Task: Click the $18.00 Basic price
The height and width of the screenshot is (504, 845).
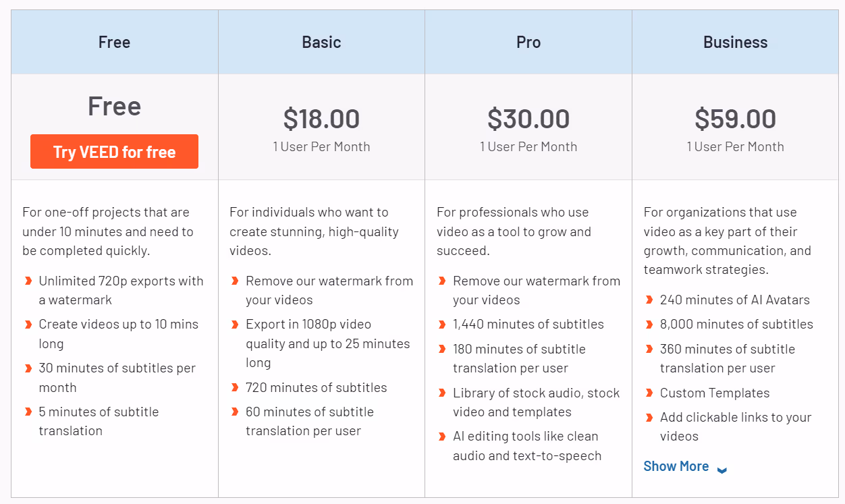Action: click(321, 119)
